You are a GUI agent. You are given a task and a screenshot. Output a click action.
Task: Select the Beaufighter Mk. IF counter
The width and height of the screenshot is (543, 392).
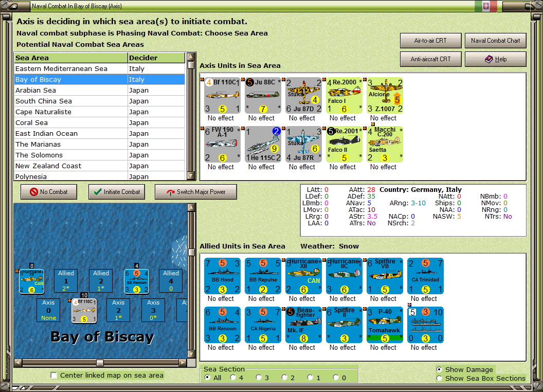pos(304,325)
